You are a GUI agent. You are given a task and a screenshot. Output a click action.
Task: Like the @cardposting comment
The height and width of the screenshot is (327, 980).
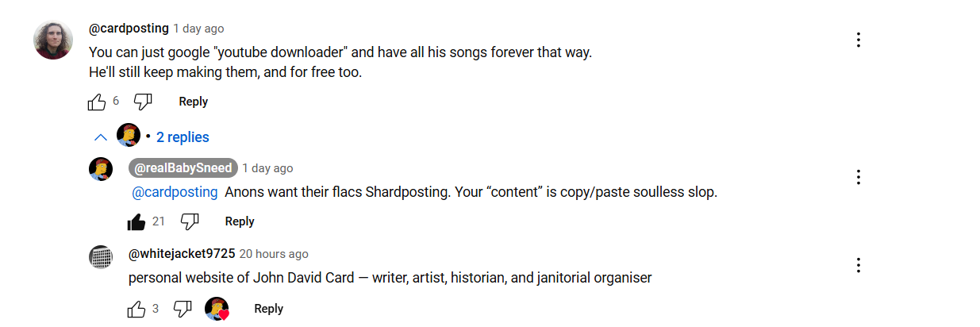click(97, 102)
